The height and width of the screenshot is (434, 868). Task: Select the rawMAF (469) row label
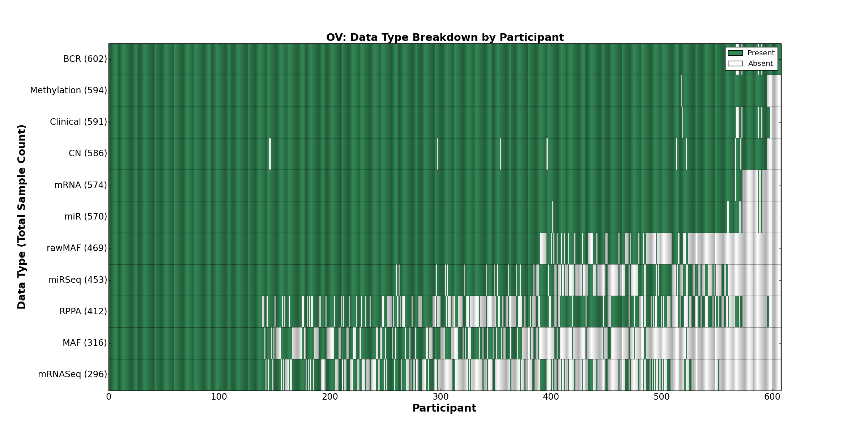[77, 248]
